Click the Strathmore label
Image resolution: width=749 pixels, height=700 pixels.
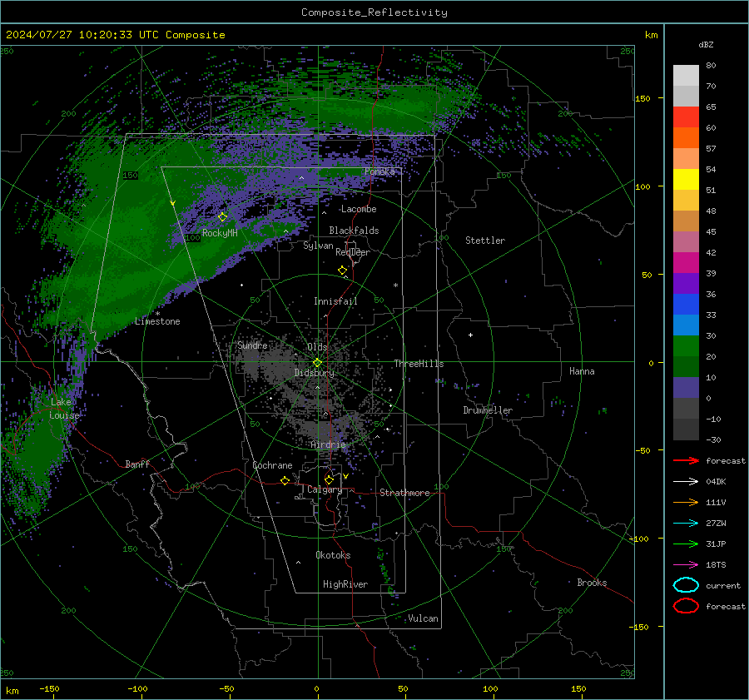pyautogui.click(x=404, y=493)
